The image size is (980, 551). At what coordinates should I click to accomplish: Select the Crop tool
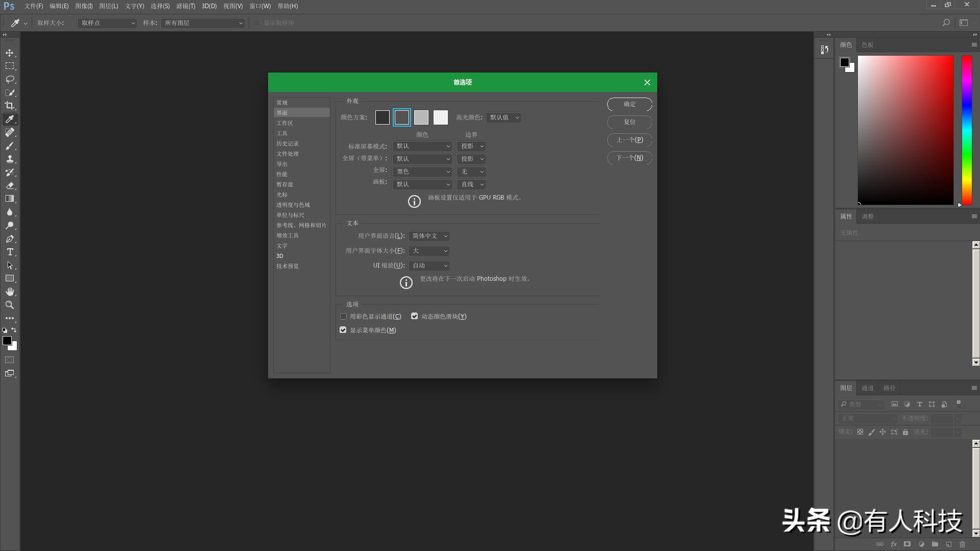tap(10, 106)
